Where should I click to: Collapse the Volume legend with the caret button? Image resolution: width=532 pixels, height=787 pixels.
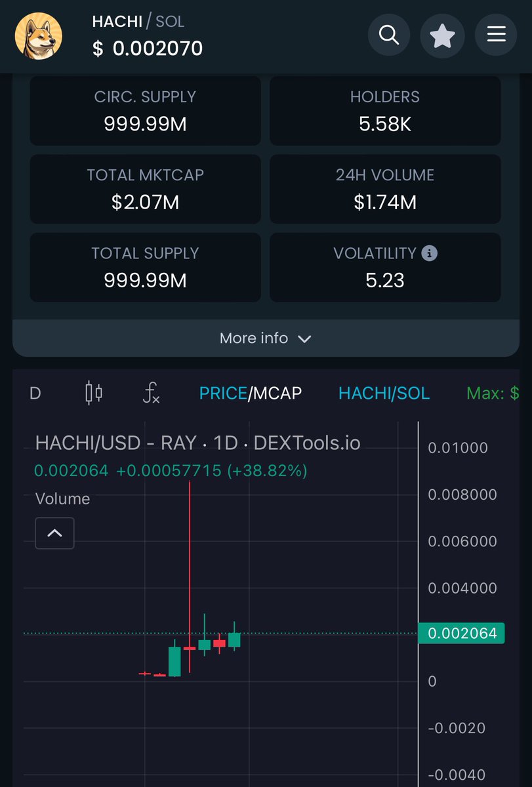[54, 533]
